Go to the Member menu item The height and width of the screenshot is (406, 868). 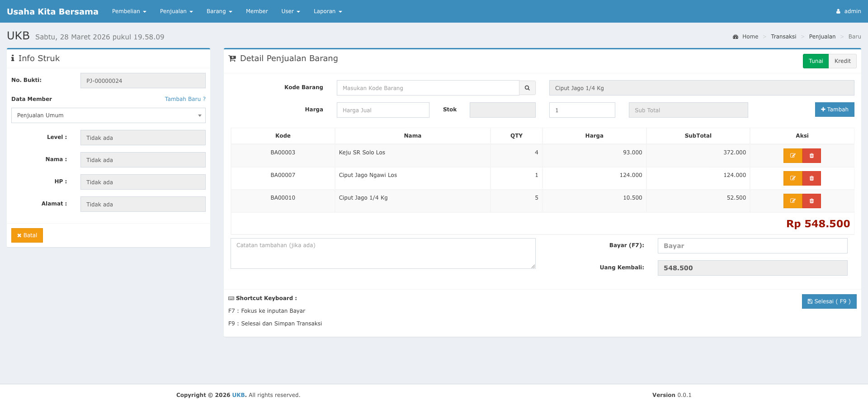click(257, 11)
